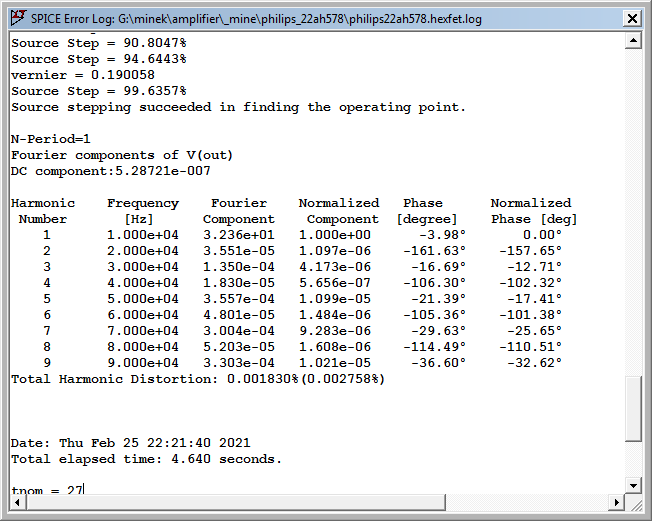This screenshot has width=652, height=521.
Task: Click the 'Harmonic Number' column header
Action: point(43,211)
